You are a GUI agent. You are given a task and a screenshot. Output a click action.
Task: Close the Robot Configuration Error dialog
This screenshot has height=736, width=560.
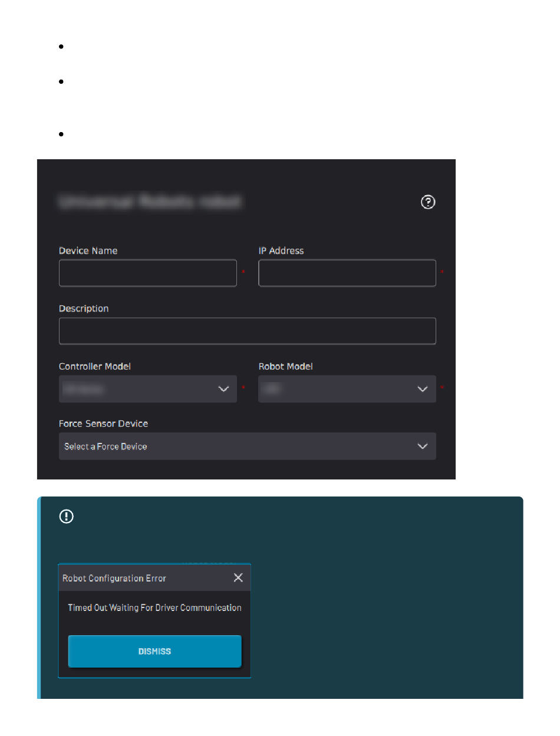coord(238,577)
